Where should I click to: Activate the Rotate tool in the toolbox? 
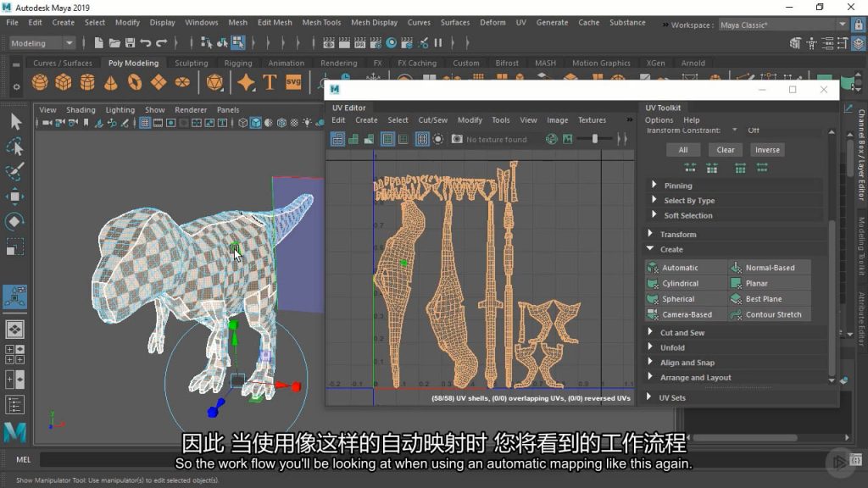tap(15, 221)
